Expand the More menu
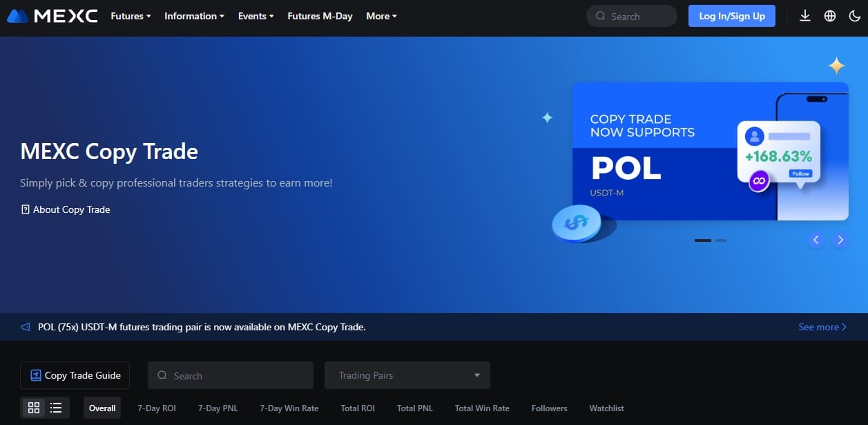The image size is (868, 425). tap(381, 16)
